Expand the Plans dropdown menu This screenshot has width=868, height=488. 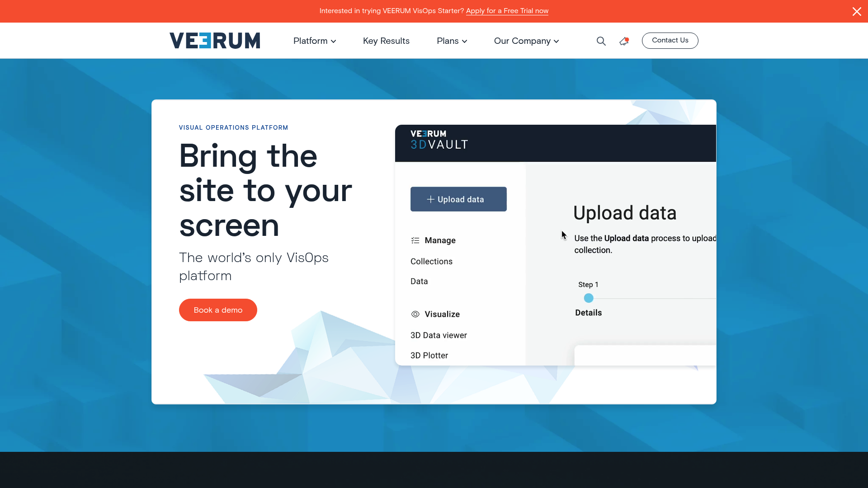click(452, 41)
